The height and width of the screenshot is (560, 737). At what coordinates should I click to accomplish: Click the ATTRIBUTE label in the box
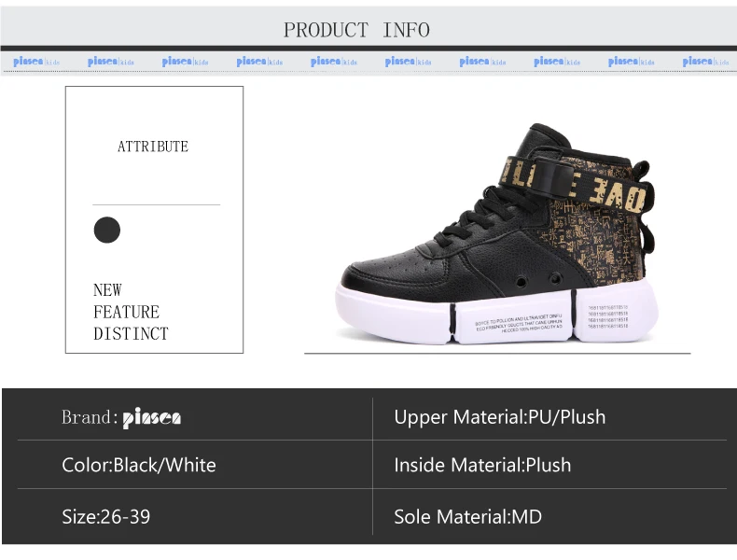pos(153,147)
